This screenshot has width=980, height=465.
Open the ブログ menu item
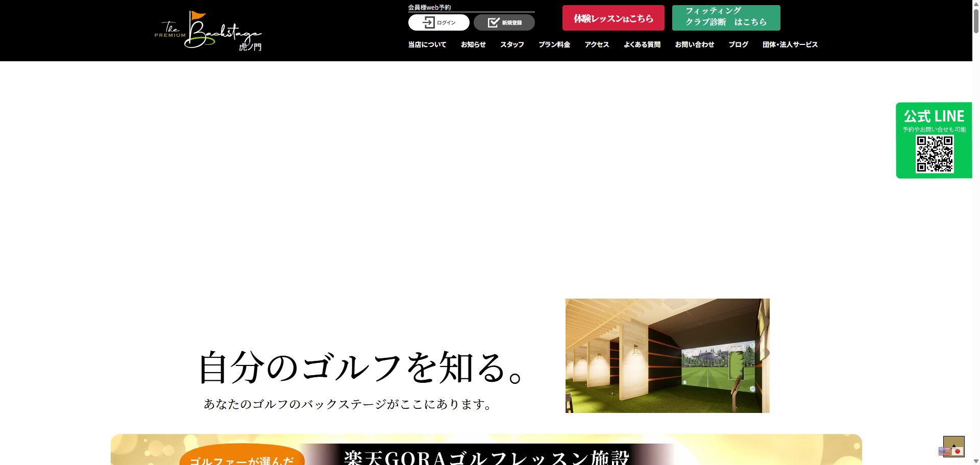[738, 45]
